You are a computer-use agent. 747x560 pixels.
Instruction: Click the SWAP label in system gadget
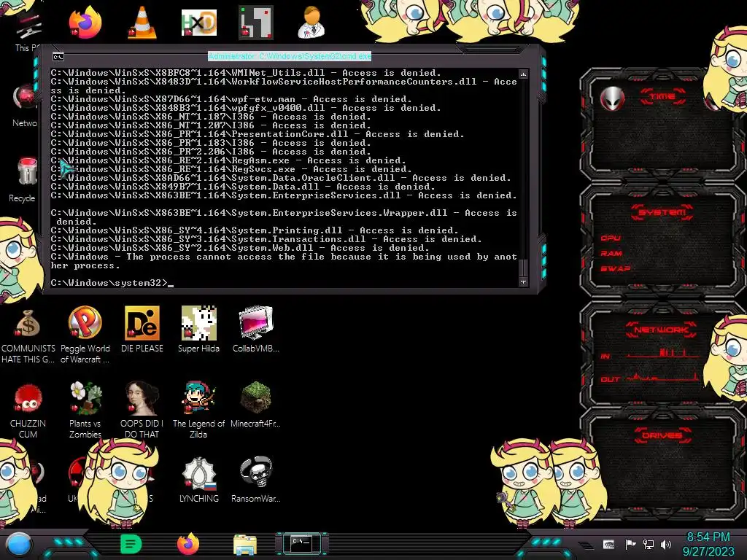click(x=615, y=268)
